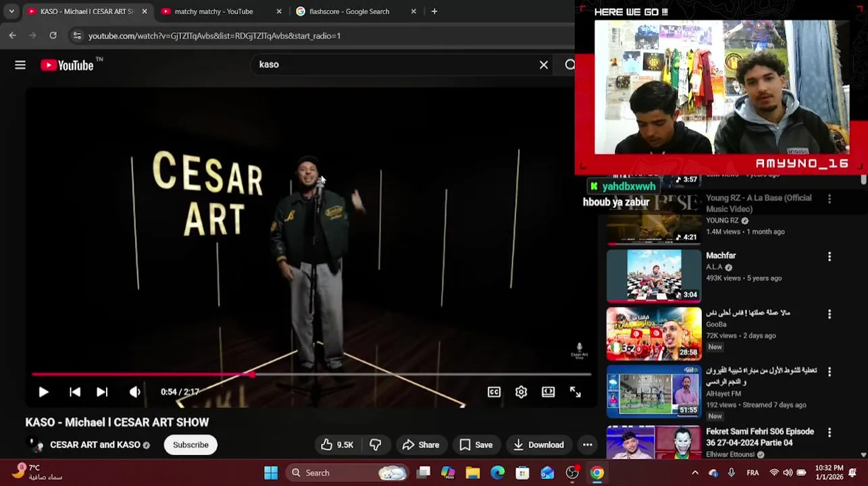Open the YouTube hamburger guide menu

coord(20,65)
